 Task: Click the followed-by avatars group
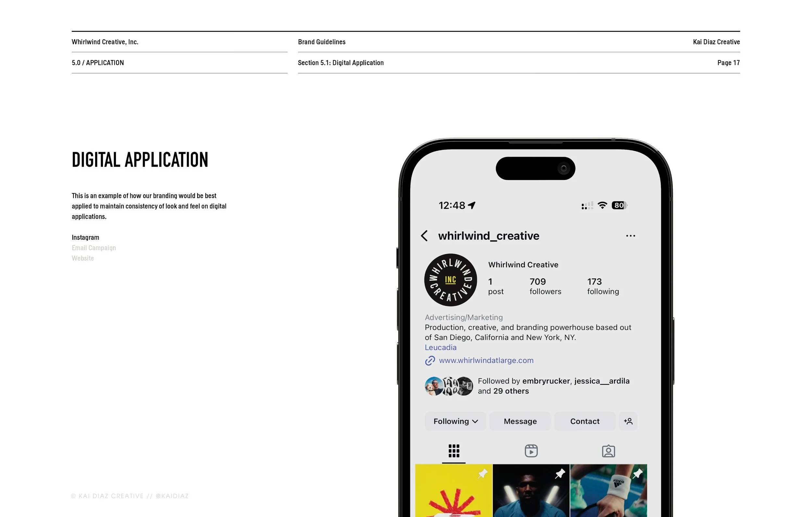[449, 386]
